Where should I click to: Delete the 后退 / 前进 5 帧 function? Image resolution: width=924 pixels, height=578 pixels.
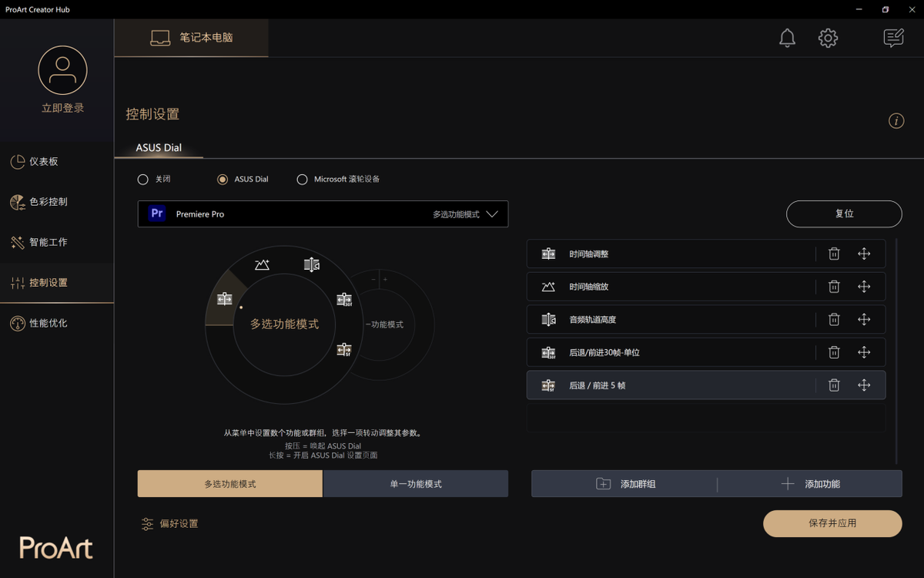[834, 385]
